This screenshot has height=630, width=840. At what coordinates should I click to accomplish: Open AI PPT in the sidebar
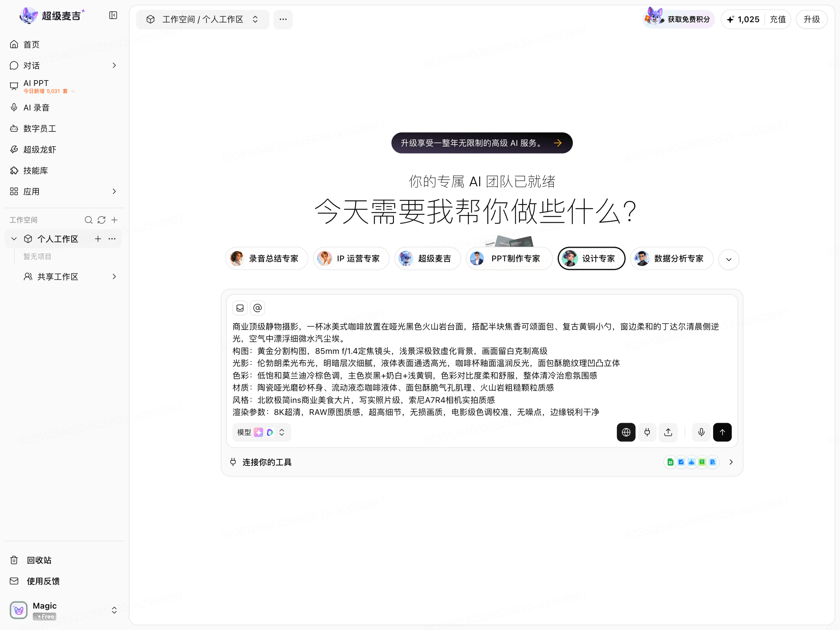click(x=64, y=86)
